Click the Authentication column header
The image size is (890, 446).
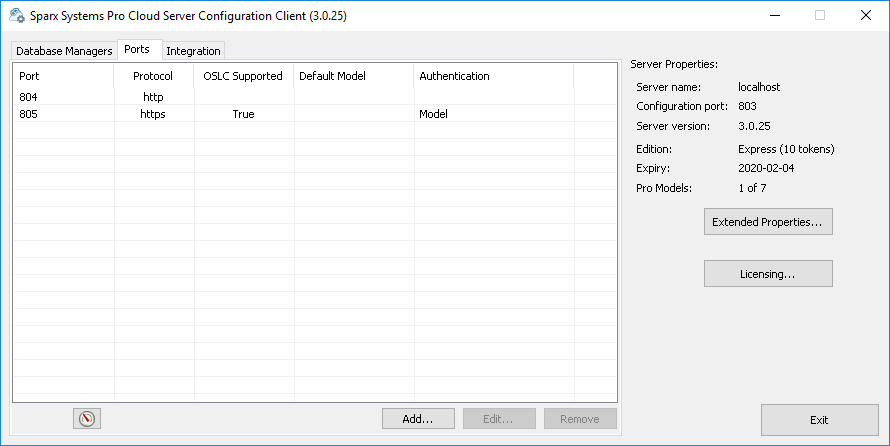point(493,76)
